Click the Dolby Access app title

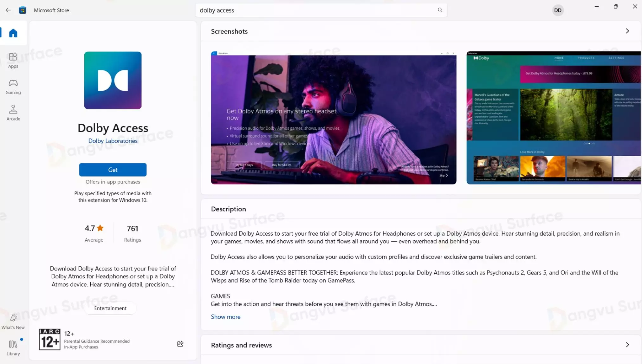coord(113,128)
